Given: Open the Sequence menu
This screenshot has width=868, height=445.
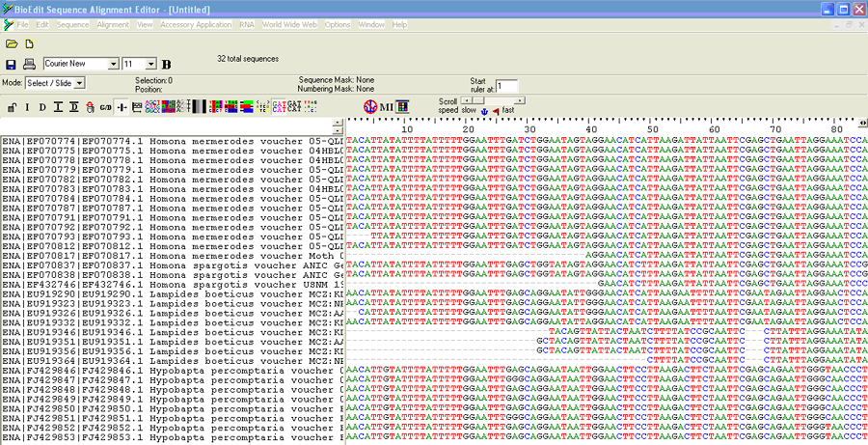Looking at the screenshot, I should [x=73, y=23].
